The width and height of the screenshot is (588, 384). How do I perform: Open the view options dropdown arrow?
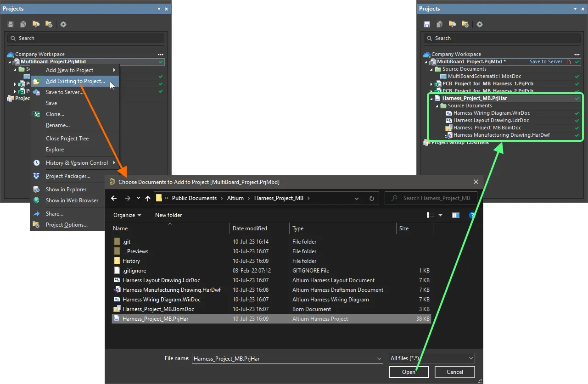point(441,215)
